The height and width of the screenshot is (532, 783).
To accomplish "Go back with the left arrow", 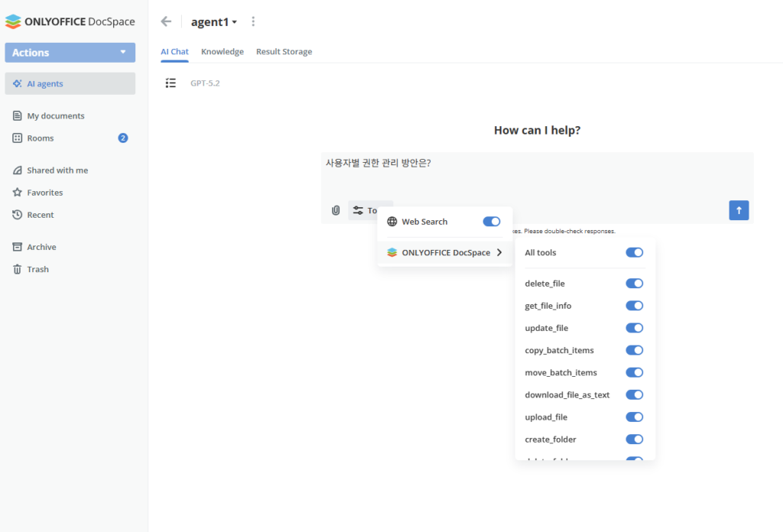I will pyautogui.click(x=166, y=21).
